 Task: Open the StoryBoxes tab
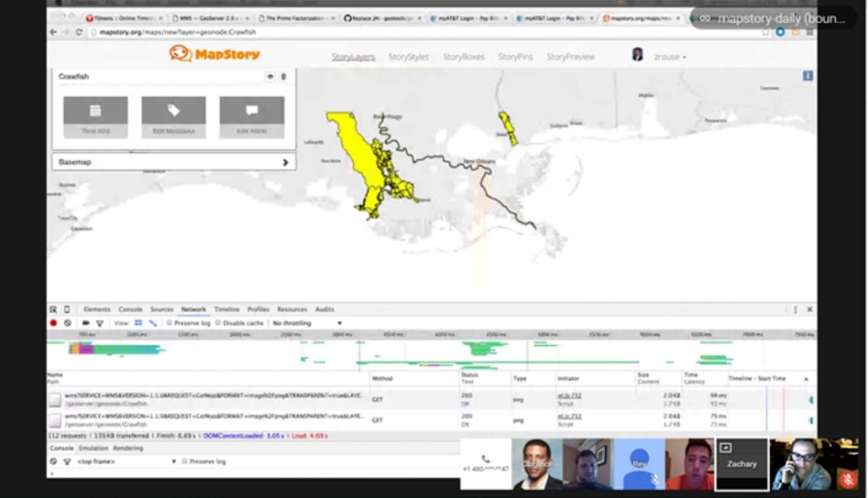[x=463, y=57]
